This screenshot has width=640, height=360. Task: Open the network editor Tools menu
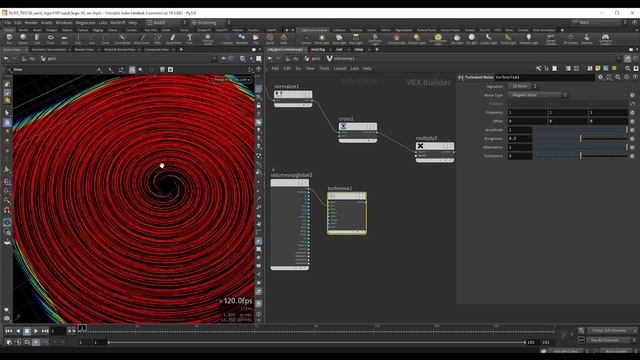tap(324, 68)
